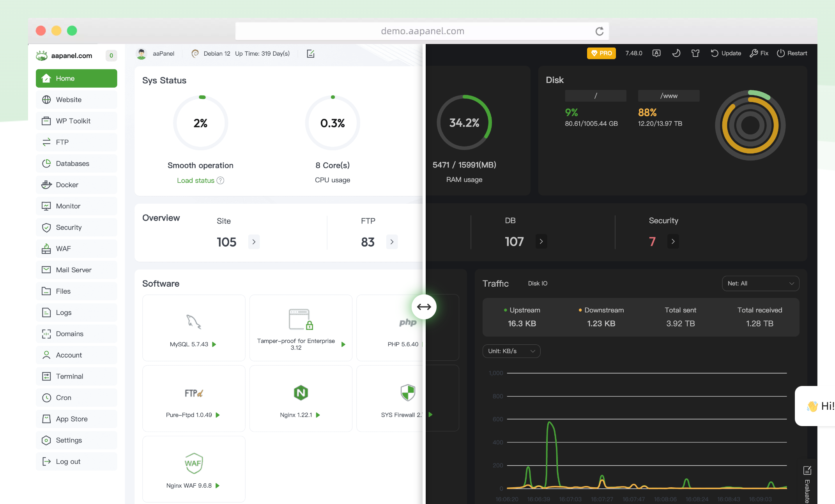Click the dark mode moon icon

point(676,53)
